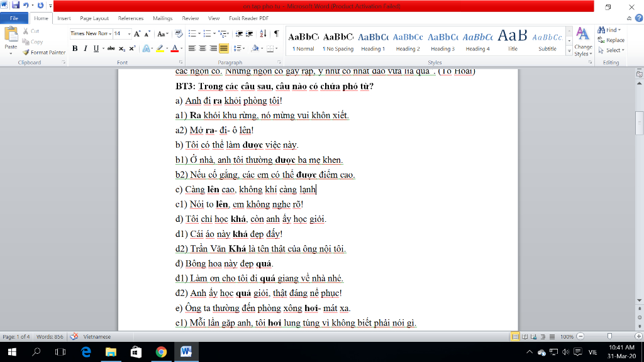Switch to Print Layout view
This screenshot has height=362, width=644.
point(515,337)
